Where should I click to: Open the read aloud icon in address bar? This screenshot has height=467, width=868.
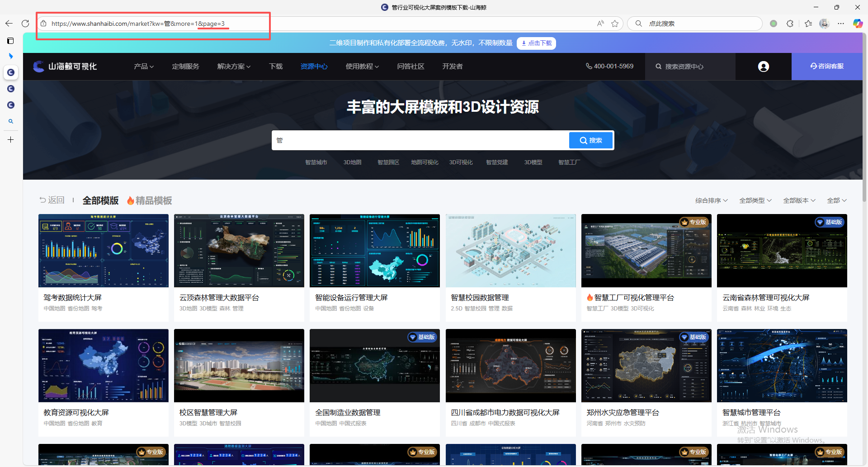click(600, 24)
